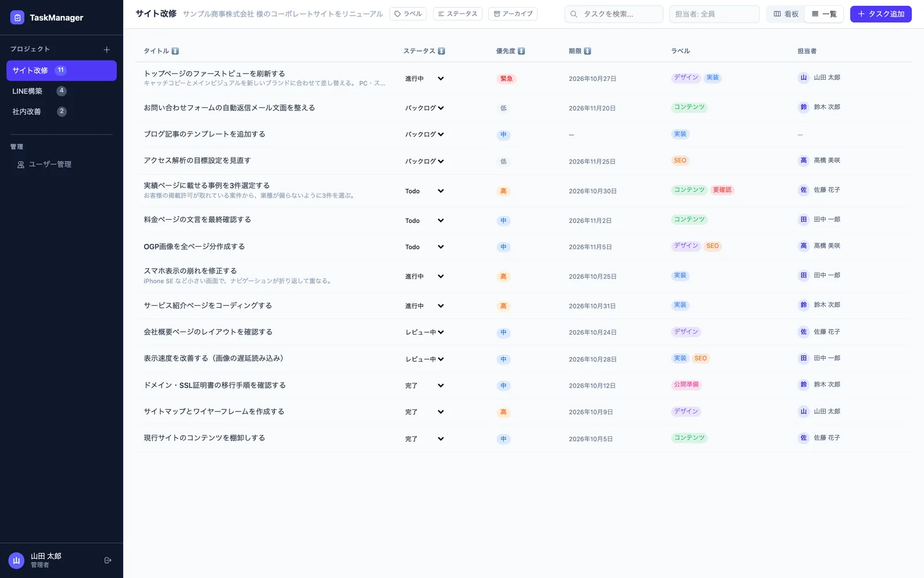Screen dimensions: 924x578
Task: Click 低 priority badge on アクセス解析 row
Action: click(504, 161)
